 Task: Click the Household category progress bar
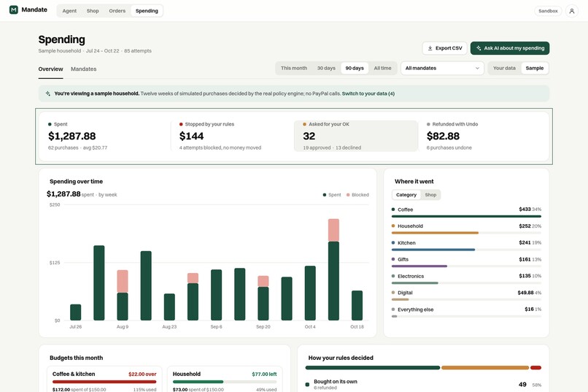pyautogui.click(x=466, y=233)
